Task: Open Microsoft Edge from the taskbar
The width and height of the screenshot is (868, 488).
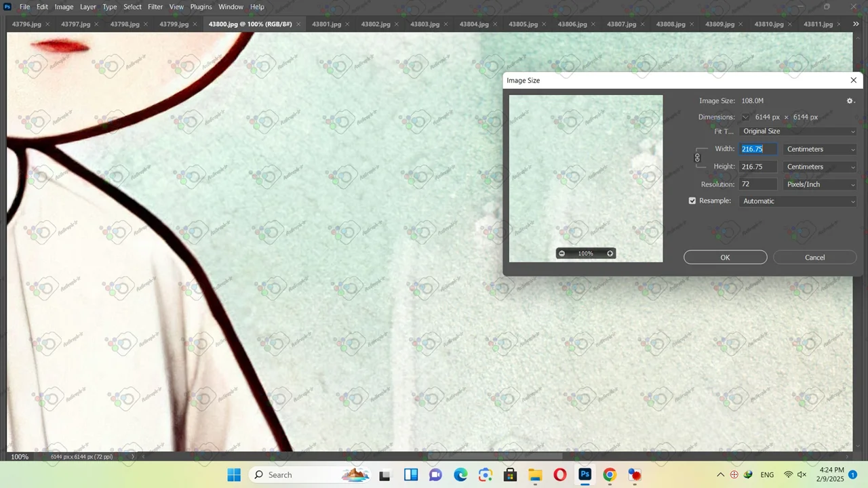Action: [x=460, y=475]
